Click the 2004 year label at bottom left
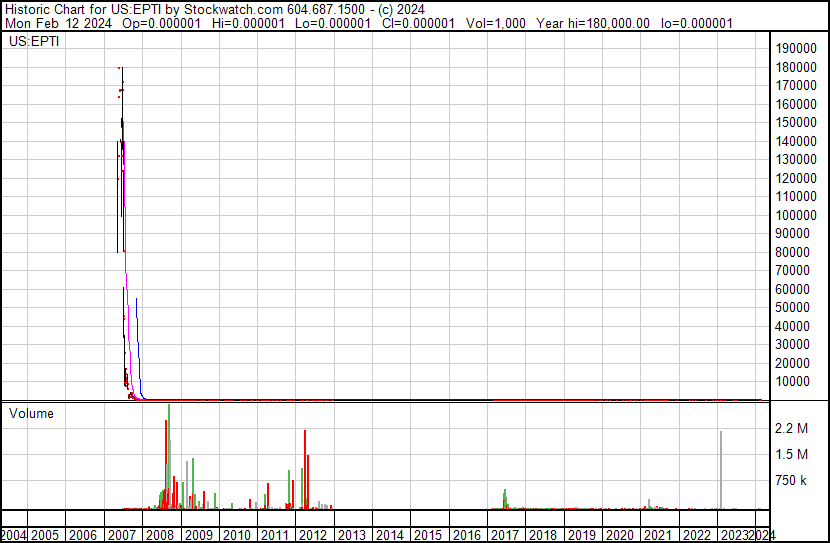The height and width of the screenshot is (543, 830). pos(14,535)
